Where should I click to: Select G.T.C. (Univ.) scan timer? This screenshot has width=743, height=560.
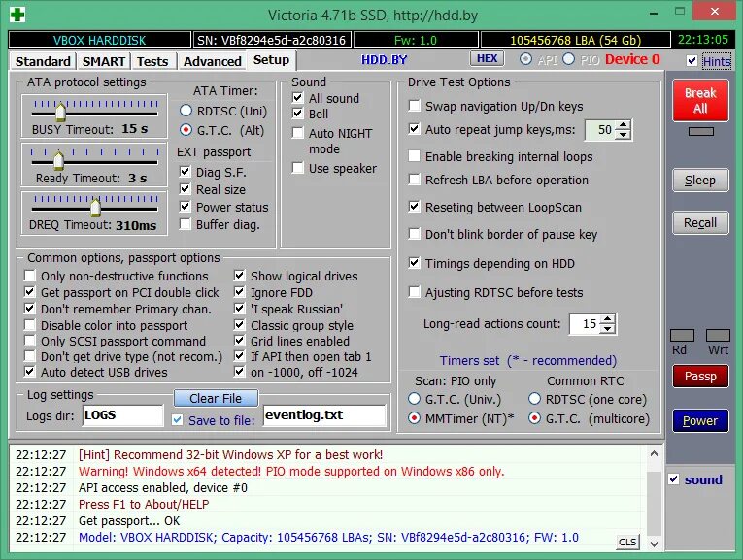click(x=414, y=399)
